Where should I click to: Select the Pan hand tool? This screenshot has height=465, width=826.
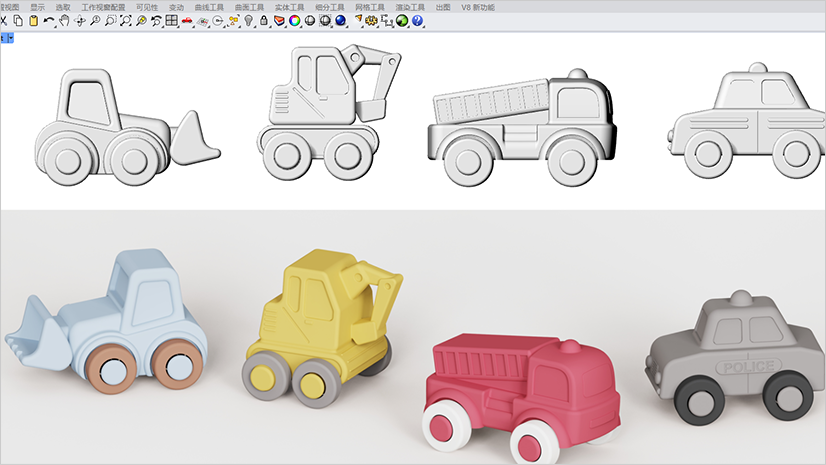pyautogui.click(x=64, y=20)
